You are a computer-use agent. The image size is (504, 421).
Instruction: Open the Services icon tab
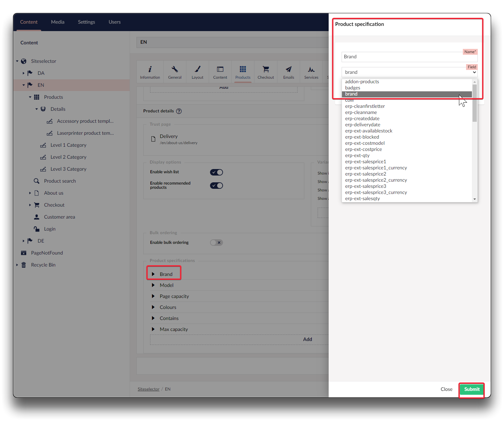[311, 69]
